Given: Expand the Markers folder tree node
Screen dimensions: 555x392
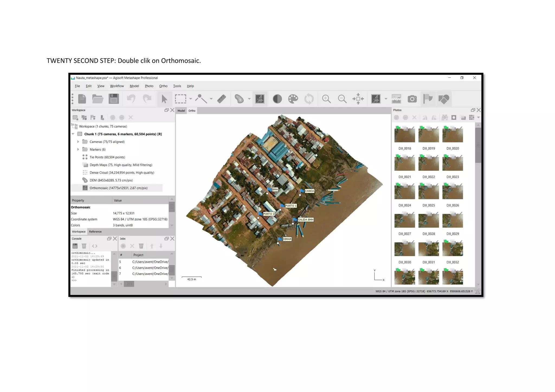Looking at the screenshot, I should tap(78, 149).
